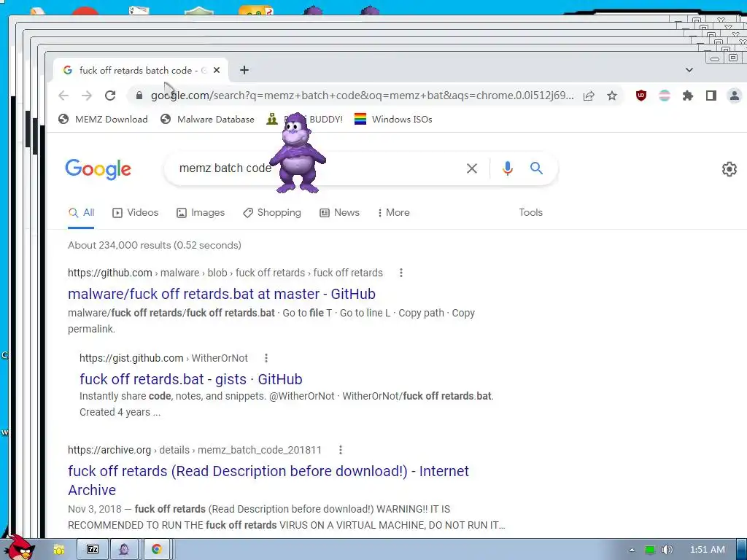Switch to the Videos tab
747x560 pixels.
[x=135, y=213]
